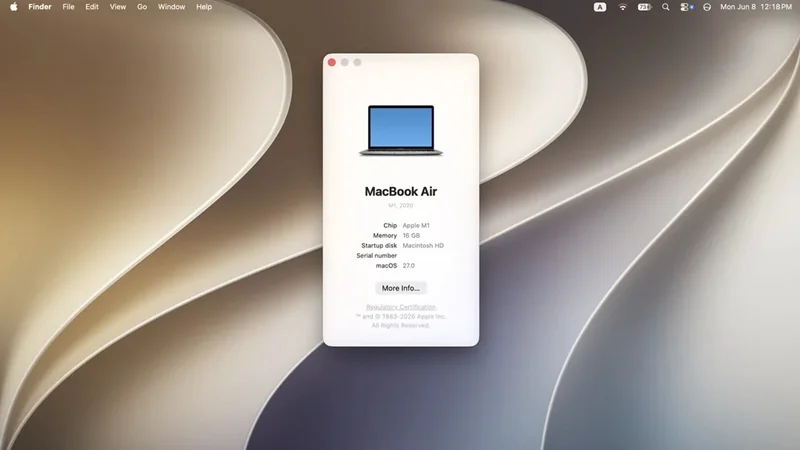
Task: Click the 'M1, 2020' model subtitle
Action: coord(401,206)
